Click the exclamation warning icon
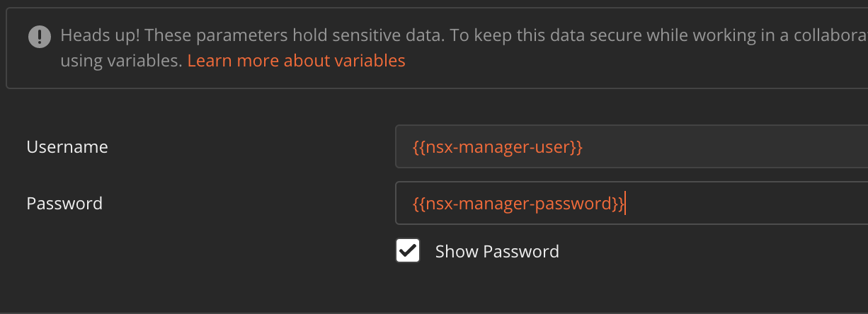Image resolution: width=868 pixels, height=314 pixels. (x=40, y=36)
